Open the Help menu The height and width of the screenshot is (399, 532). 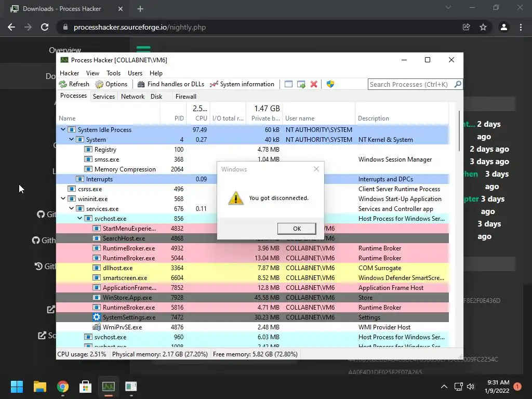(x=156, y=73)
